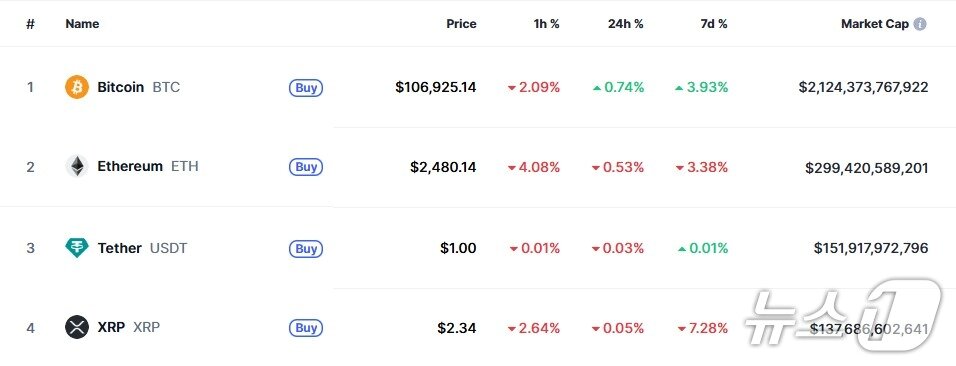Select the Bitcoin price $106,925.14
This screenshot has height=366, width=956.
coord(436,87)
